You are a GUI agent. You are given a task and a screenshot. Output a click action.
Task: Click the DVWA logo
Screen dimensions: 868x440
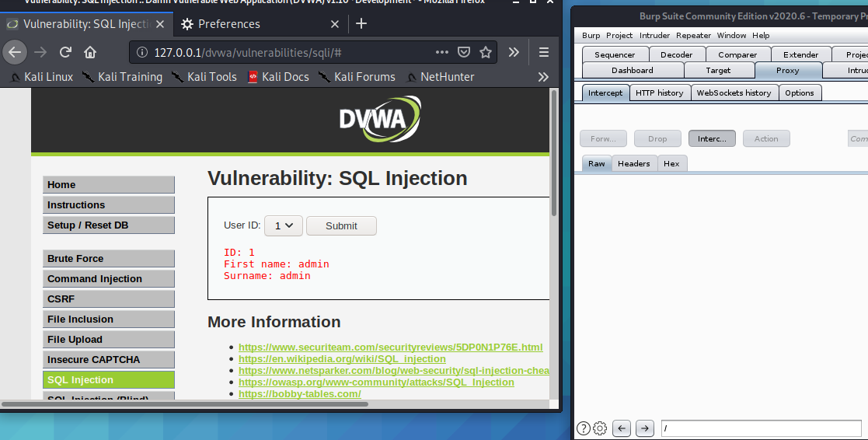(x=380, y=118)
